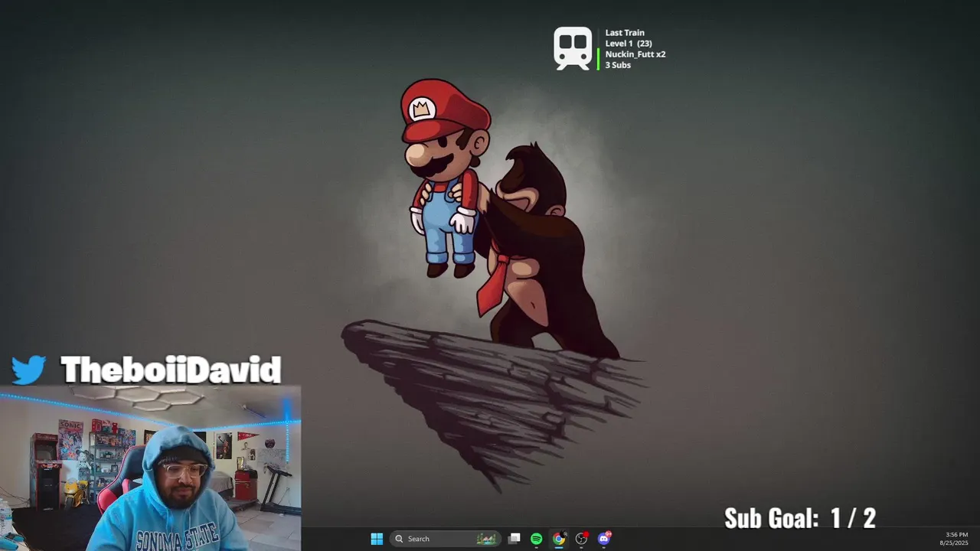Open Google Chrome from the taskbar
This screenshot has height=551, width=980.
point(559,539)
